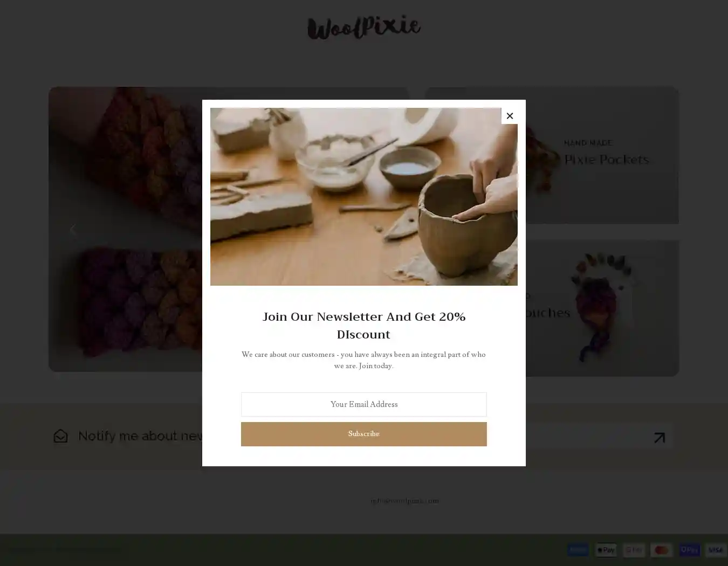Go to the previous slide with the left arrow
Screen dimensions: 728x566
pos(73,229)
